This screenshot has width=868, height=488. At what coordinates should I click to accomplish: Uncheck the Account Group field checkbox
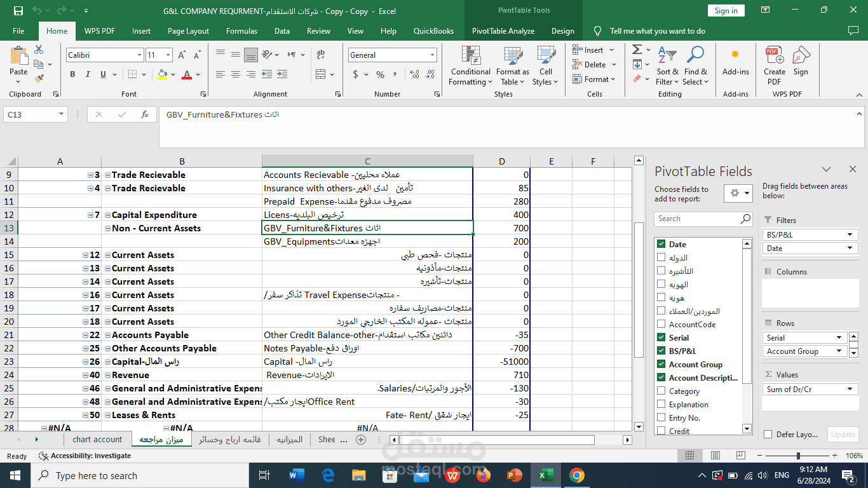(x=661, y=364)
